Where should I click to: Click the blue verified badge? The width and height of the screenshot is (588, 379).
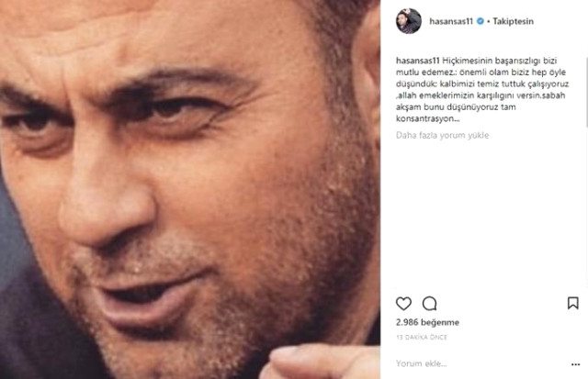pyautogui.click(x=480, y=21)
